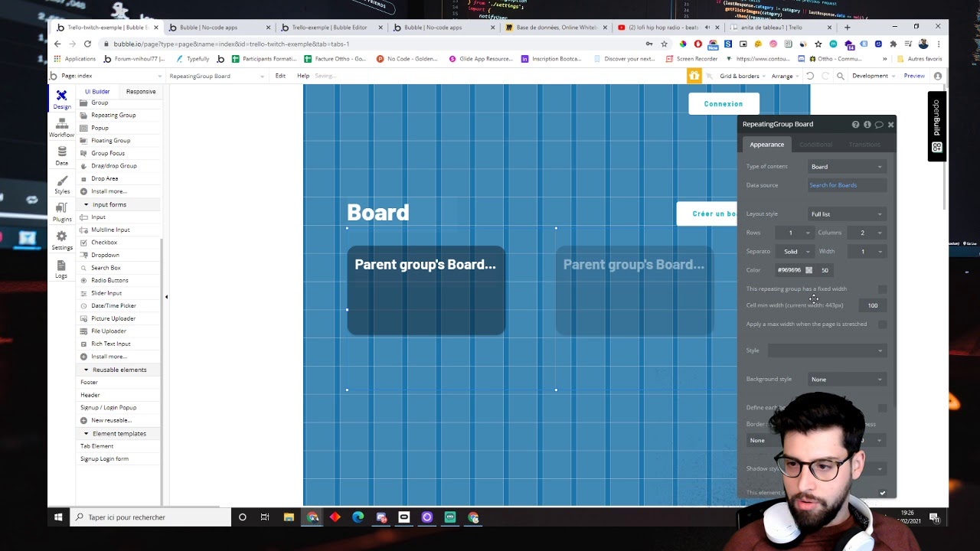
Task: Show element info in property editor
Action: click(867, 124)
